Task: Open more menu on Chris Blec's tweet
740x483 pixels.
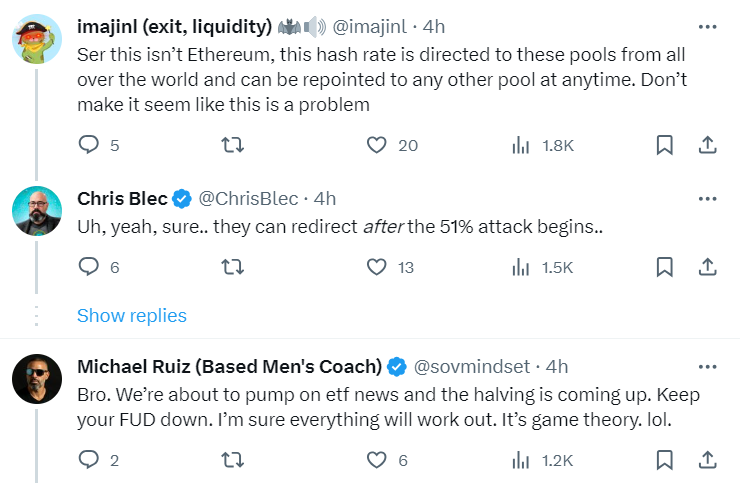Action: 707,197
